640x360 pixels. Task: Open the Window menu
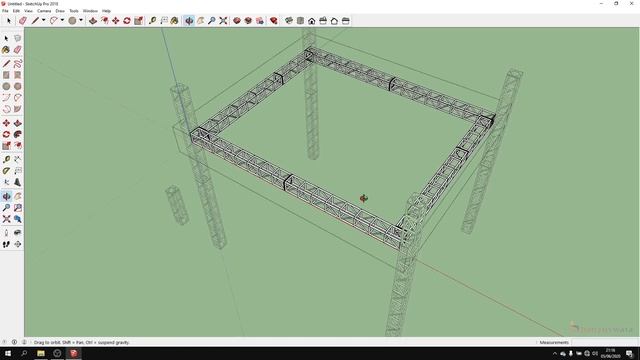(x=90, y=11)
